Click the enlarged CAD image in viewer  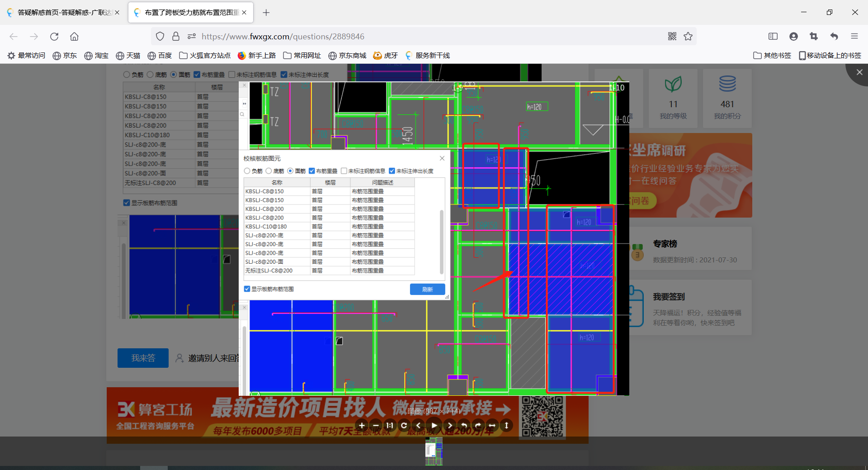click(434, 239)
